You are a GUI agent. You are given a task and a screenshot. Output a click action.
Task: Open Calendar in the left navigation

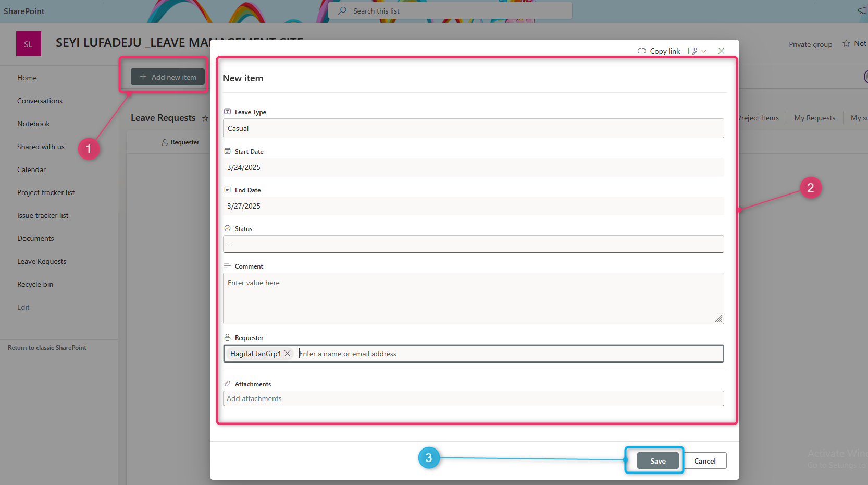click(x=31, y=169)
